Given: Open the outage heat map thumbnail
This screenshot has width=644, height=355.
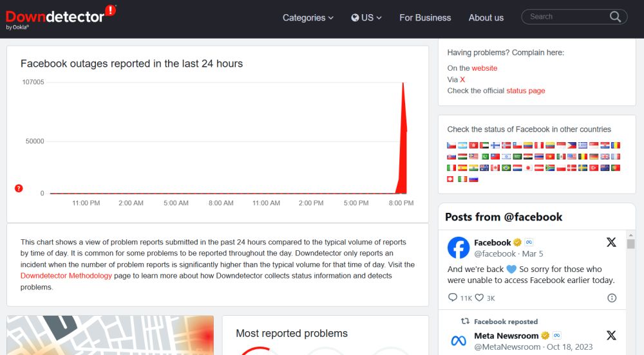Looking at the screenshot, I should (x=110, y=335).
